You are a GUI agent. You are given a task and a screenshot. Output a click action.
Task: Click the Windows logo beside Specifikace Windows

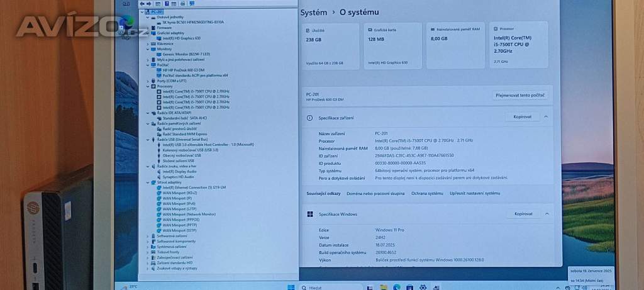pos(310,214)
